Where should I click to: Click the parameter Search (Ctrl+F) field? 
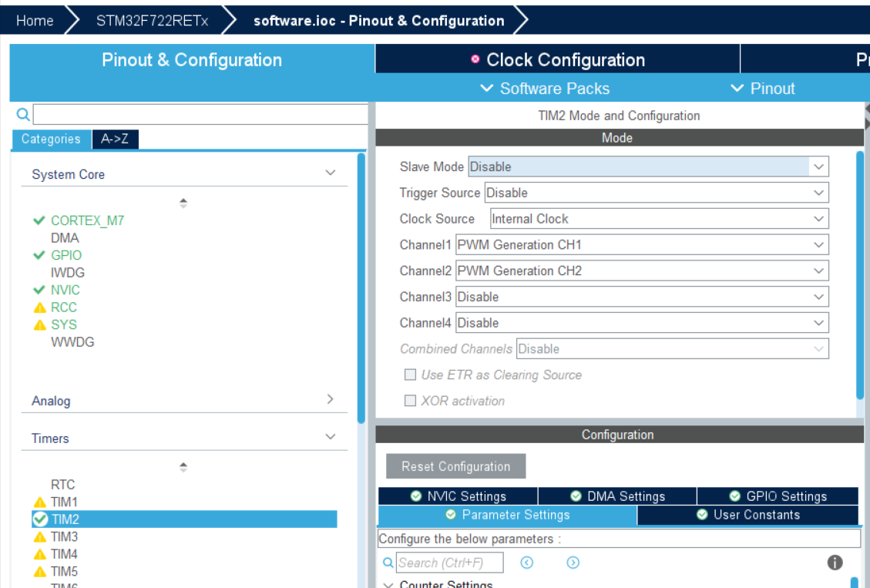click(x=449, y=563)
